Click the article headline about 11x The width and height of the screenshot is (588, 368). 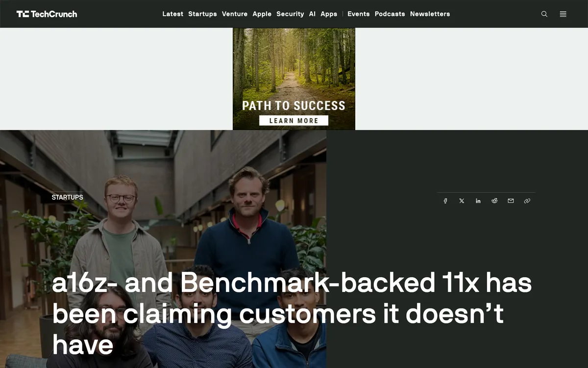click(x=292, y=314)
